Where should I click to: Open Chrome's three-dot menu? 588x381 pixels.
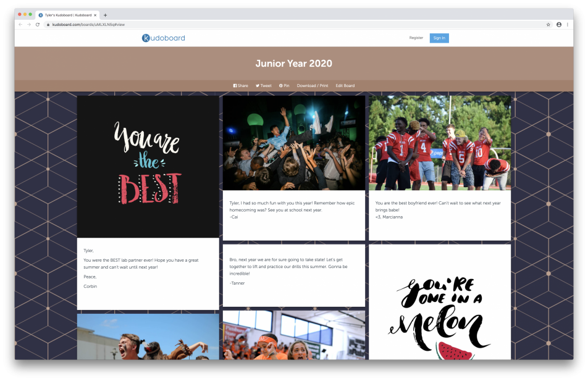point(568,25)
